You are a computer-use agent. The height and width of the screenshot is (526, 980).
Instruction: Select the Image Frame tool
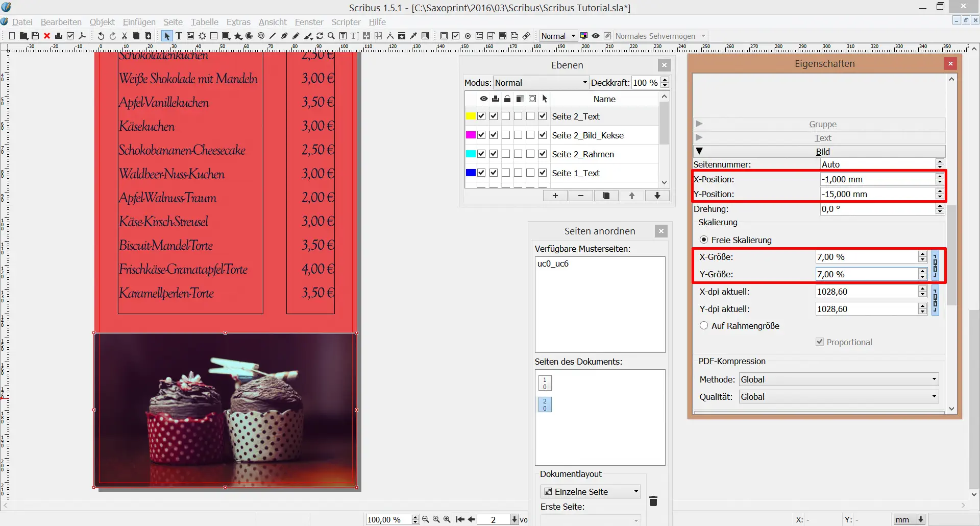[190, 36]
